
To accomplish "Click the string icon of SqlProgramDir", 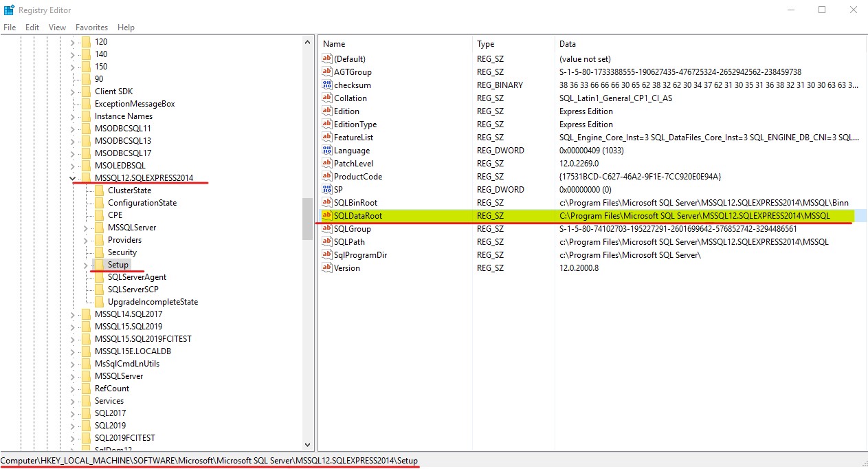I will pos(327,255).
